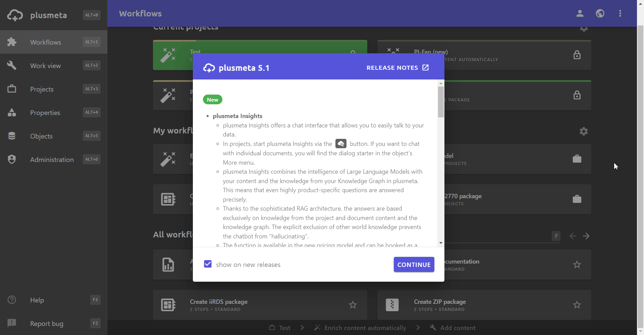This screenshot has height=335, width=644.
Task: Click magic wand icon on green Test card
Action: point(168,55)
